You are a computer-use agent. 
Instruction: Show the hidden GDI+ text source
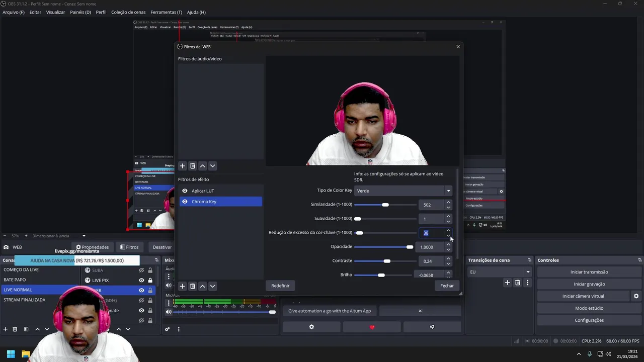[x=141, y=301]
